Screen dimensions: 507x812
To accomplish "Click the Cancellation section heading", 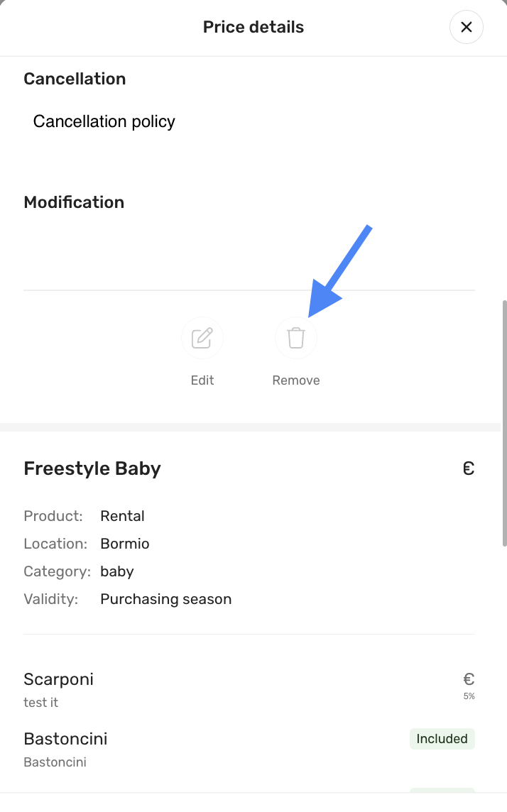I will [x=75, y=79].
